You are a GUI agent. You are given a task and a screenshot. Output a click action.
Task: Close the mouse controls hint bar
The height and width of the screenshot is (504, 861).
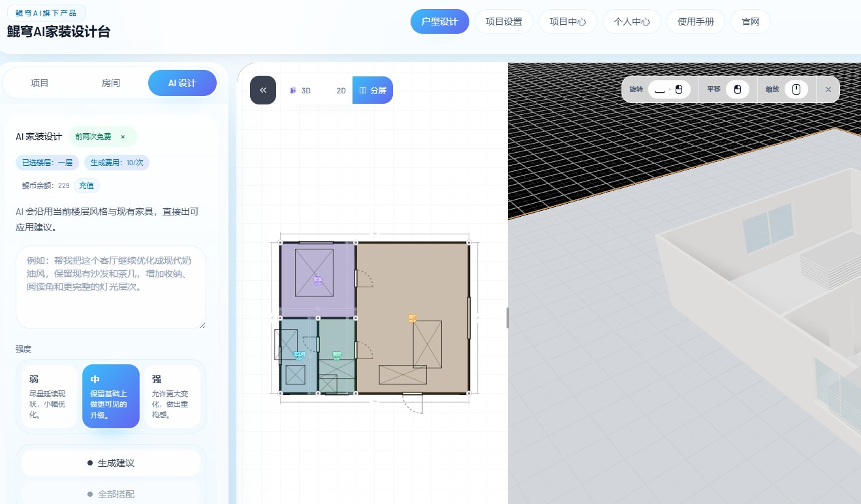click(828, 89)
